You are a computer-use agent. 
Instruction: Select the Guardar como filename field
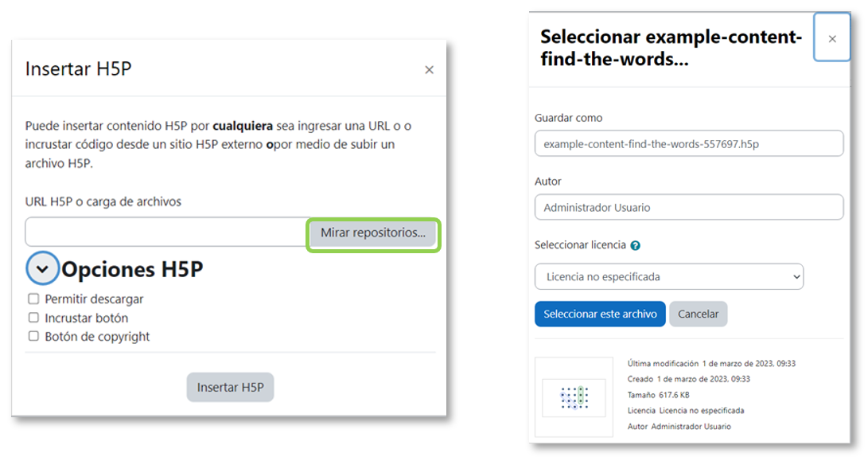click(x=688, y=143)
